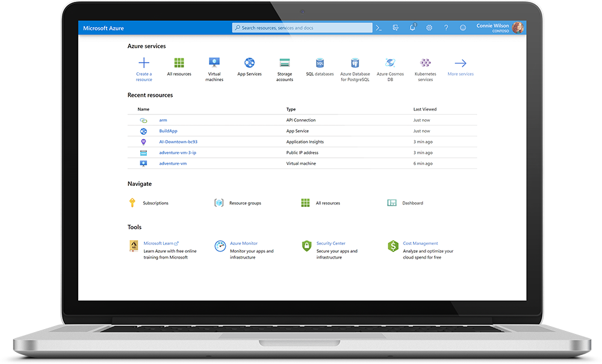The width and height of the screenshot is (602, 364).
Task: Click the 'API Connection' type cell
Action: 301,120
